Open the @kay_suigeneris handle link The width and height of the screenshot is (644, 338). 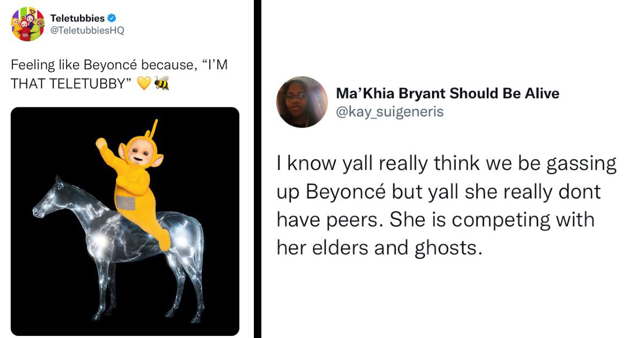click(x=390, y=112)
